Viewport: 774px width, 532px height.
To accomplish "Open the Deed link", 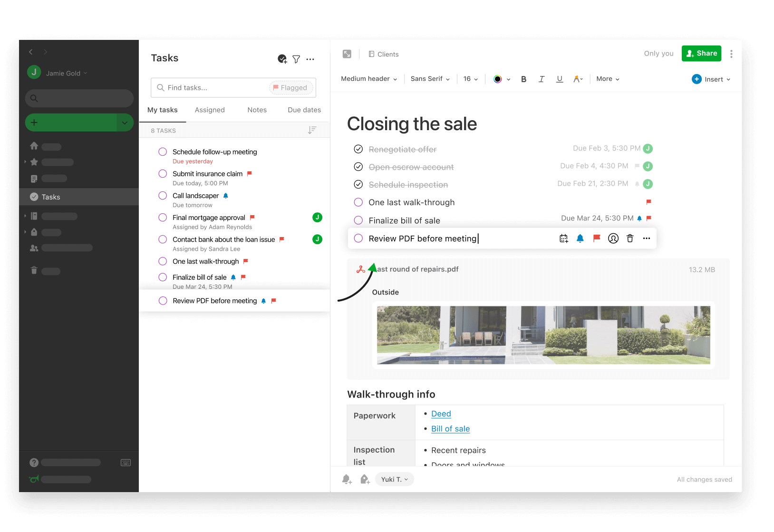I will pyautogui.click(x=441, y=414).
